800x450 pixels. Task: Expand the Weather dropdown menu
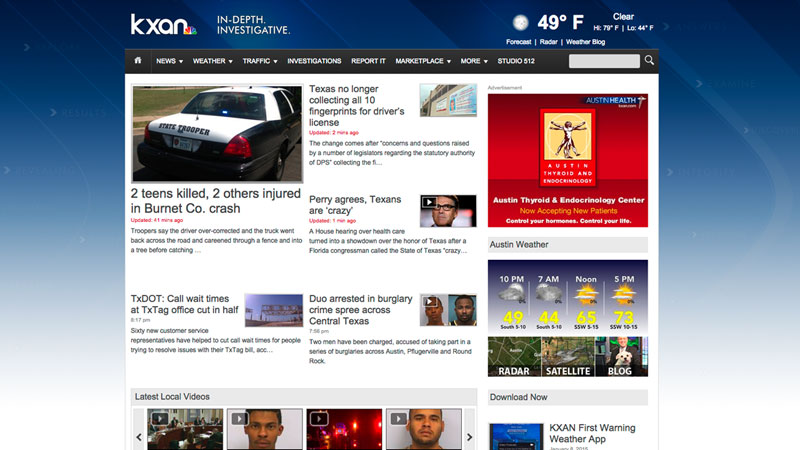click(x=212, y=61)
